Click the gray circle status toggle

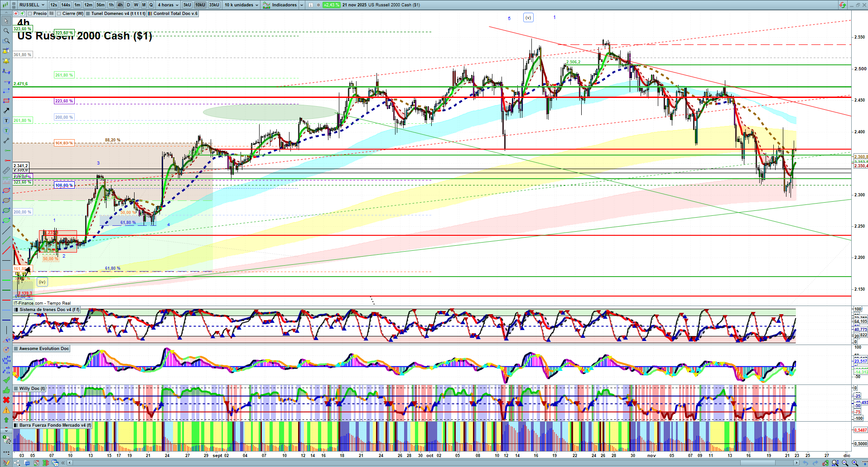[318, 5]
